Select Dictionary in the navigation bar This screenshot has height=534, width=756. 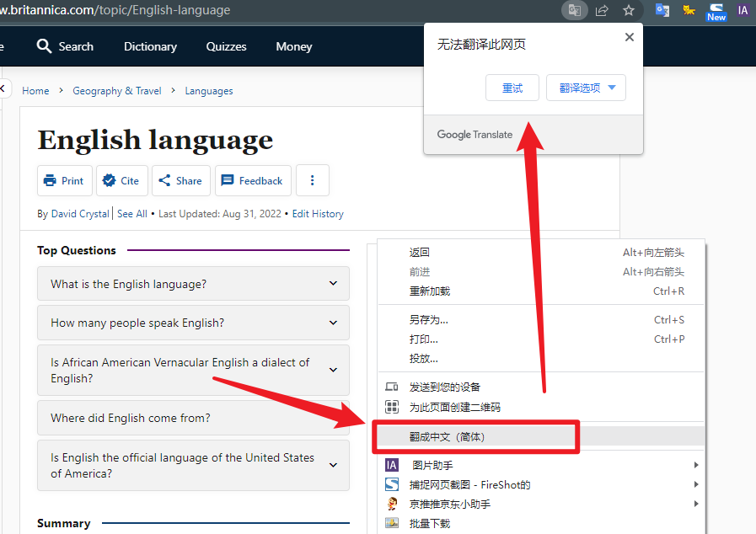coord(149,46)
